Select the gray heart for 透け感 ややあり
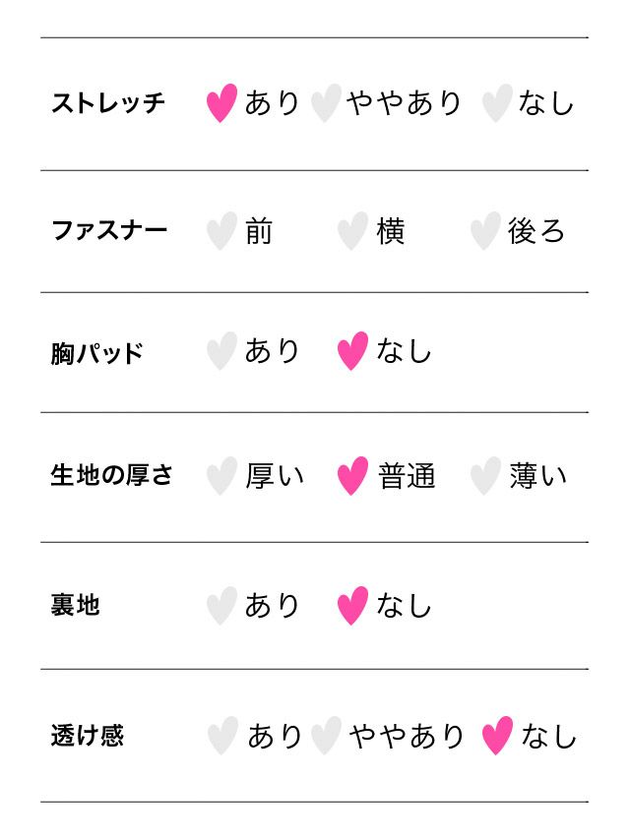The height and width of the screenshot is (840, 630). coord(325,736)
